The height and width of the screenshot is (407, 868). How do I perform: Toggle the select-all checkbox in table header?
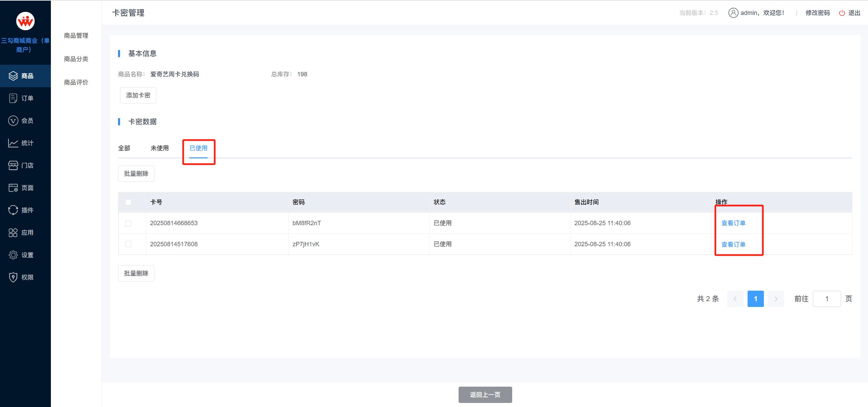pyautogui.click(x=128, y=202)
